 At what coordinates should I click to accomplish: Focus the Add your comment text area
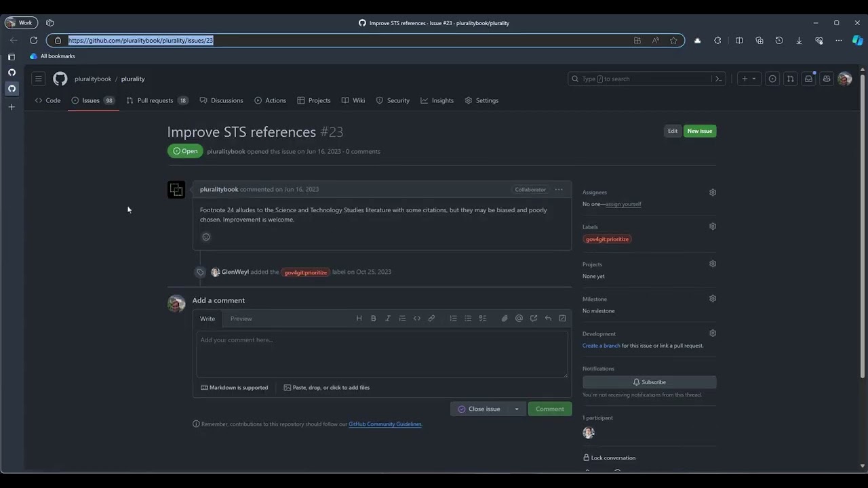pos(382,354)
